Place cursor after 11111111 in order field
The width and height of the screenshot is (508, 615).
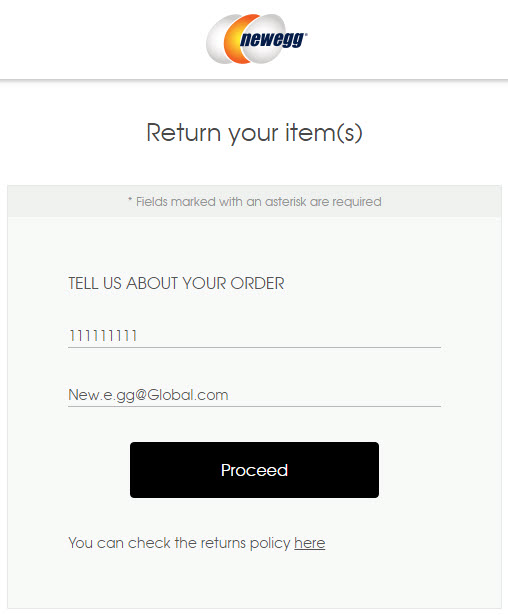[x=138, y=336]
